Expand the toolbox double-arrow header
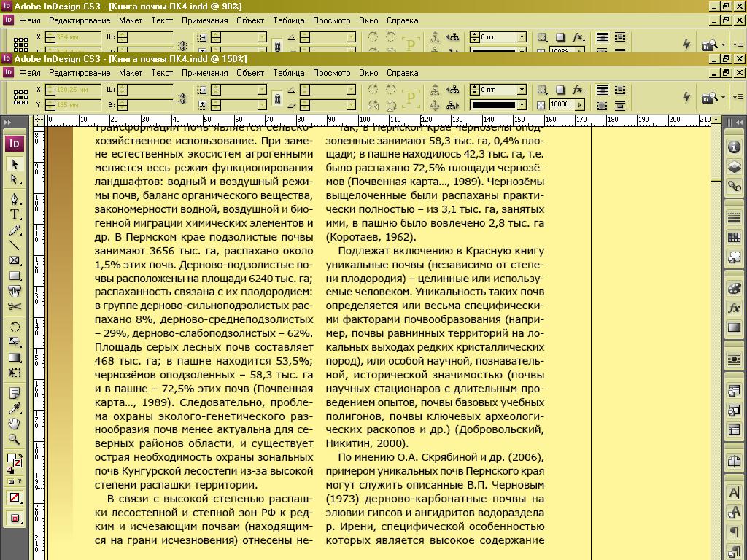This screenshot has height=560, width=747. (7, 122)
